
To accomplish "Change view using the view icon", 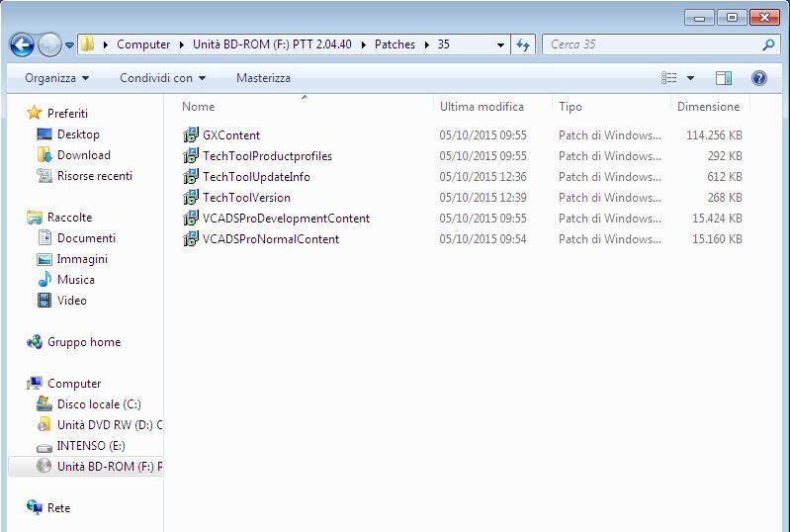I will point(670,78).
